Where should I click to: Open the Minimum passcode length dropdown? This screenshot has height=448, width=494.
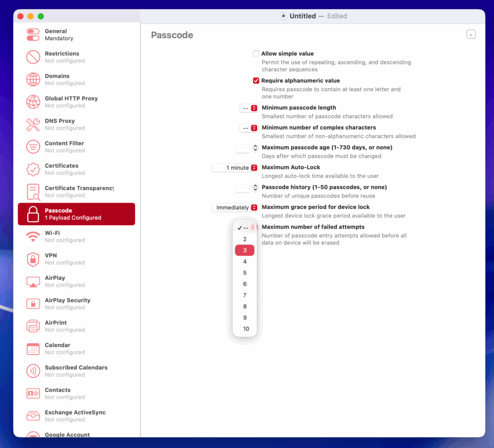(x=248, y=108)
